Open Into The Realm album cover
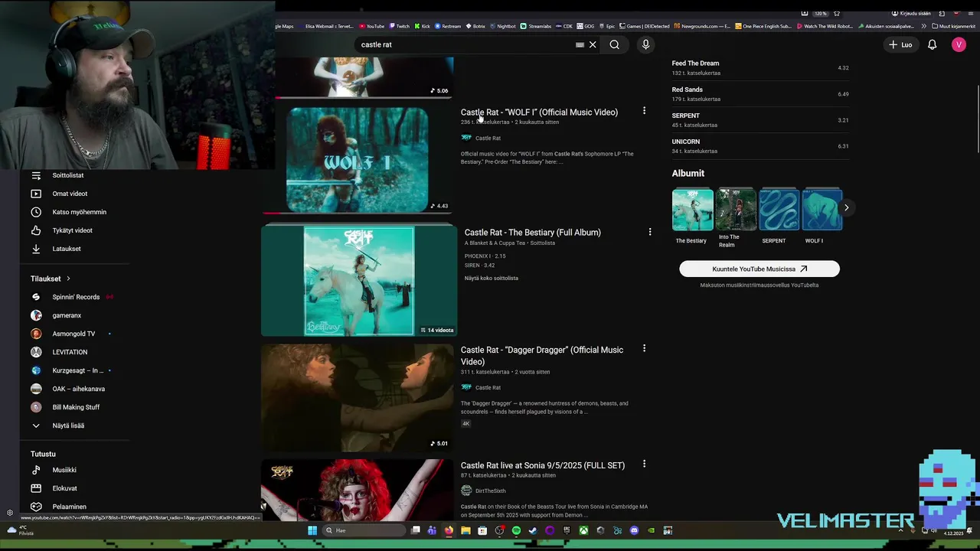Viewport: 980px width, 551px height. (x=736, y=210)
